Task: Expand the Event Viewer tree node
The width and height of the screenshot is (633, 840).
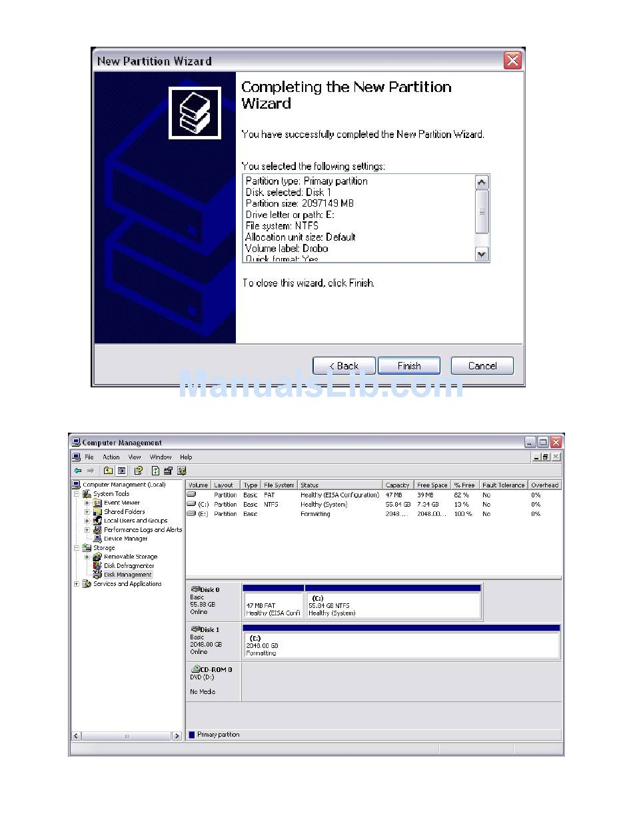Action: pyautogui.click(x=87, y=503)
